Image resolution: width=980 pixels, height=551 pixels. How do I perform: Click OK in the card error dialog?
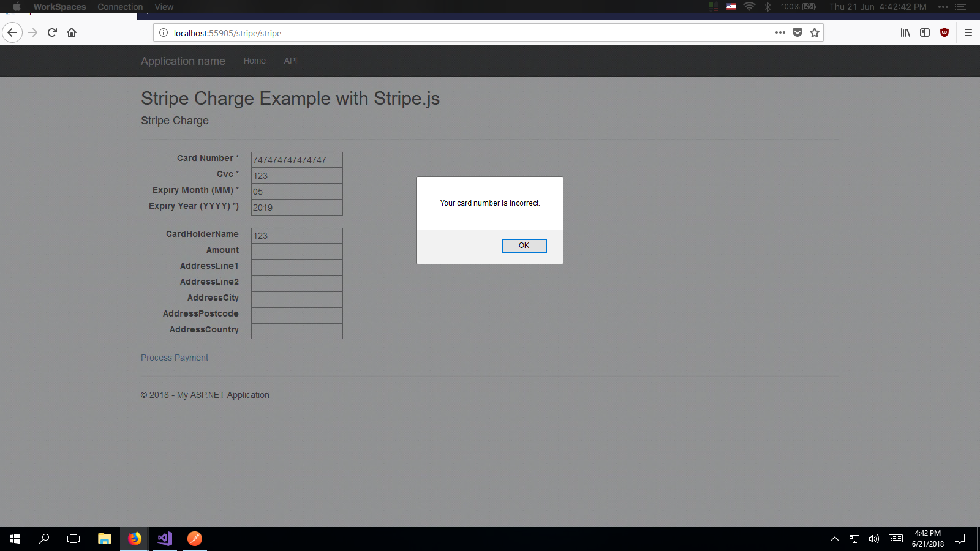[524, 246]
